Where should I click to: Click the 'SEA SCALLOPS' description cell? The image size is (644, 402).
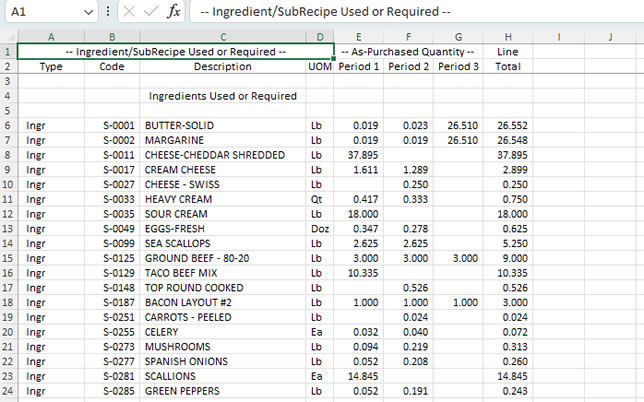coord(223,243)
